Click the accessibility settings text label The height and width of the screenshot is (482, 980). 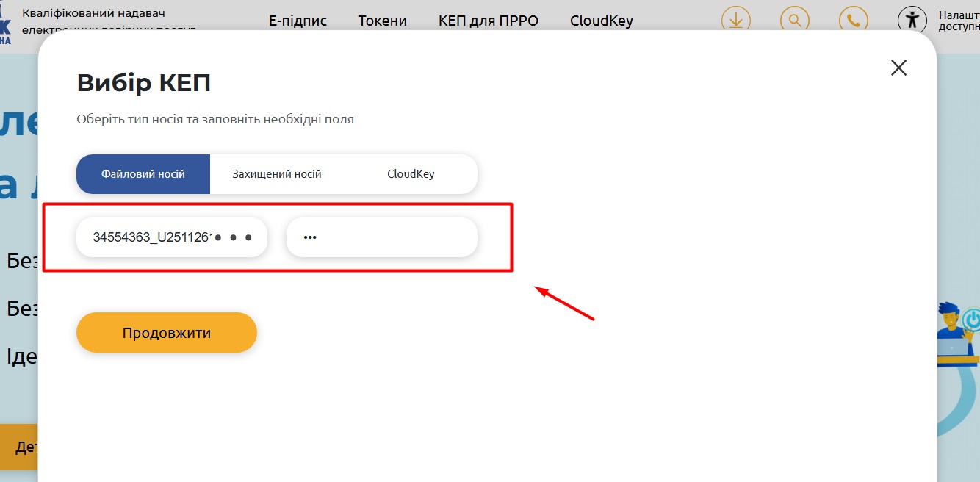(958, 21)
